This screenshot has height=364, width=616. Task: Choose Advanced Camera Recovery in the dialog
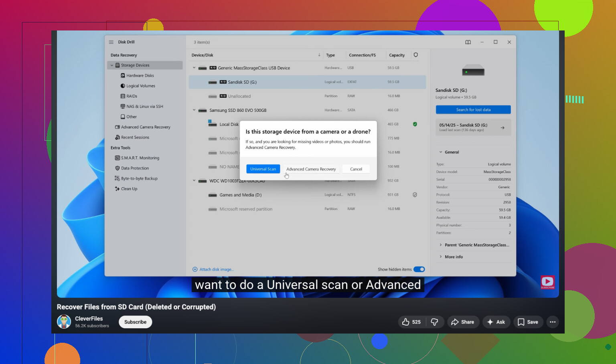[311, 169]
